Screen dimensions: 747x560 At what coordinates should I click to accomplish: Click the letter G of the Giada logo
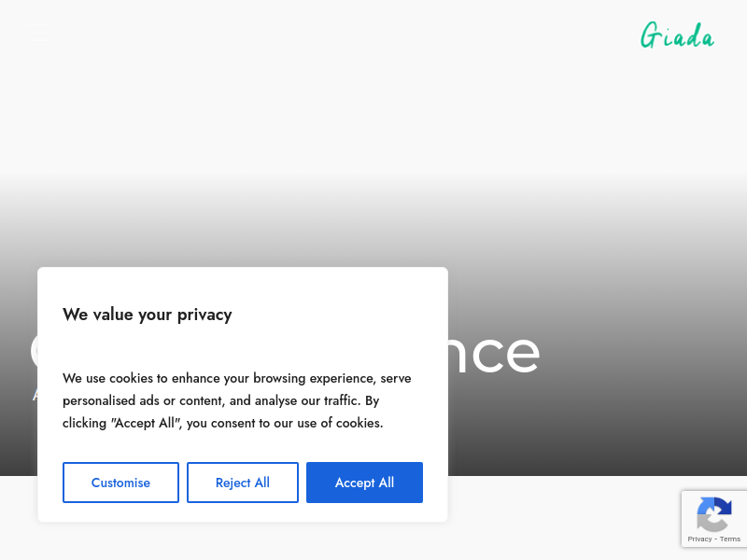650,35
